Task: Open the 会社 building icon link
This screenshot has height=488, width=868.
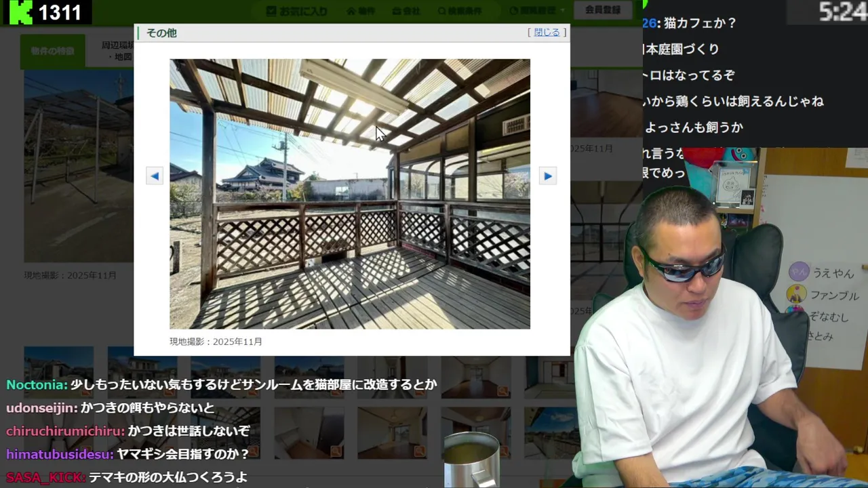Action: 406,11
